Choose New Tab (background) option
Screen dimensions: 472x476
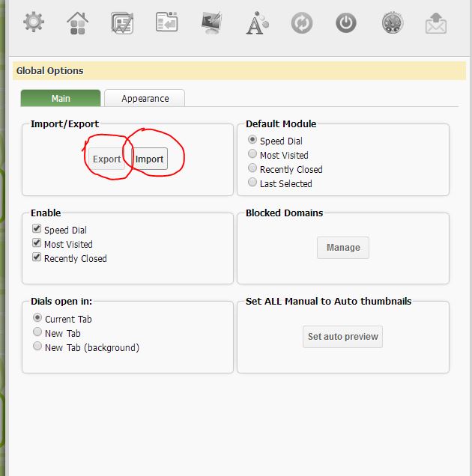pyautogui.click(x=37, y=346)
